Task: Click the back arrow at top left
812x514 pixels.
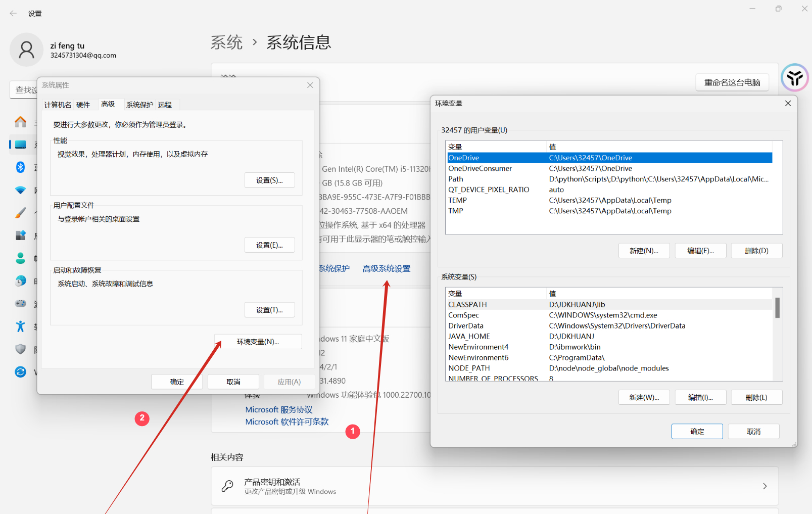Action: tap(12, 13)
